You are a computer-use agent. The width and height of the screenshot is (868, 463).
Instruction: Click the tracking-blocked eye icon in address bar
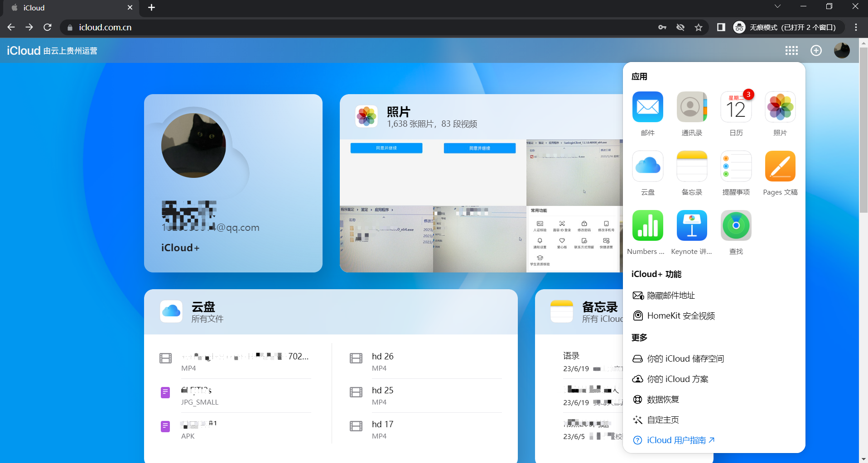coord(680,28)
